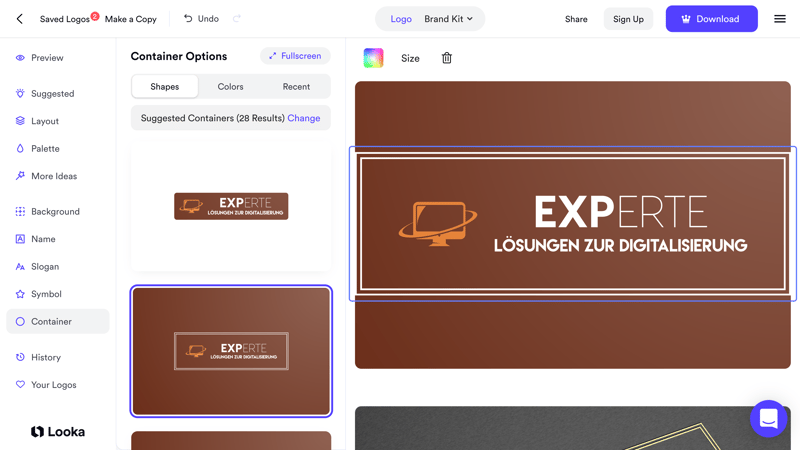This screenshot has width=800, height=450.
Task: Click the Undo arrow icon
Action: point(188,19)
